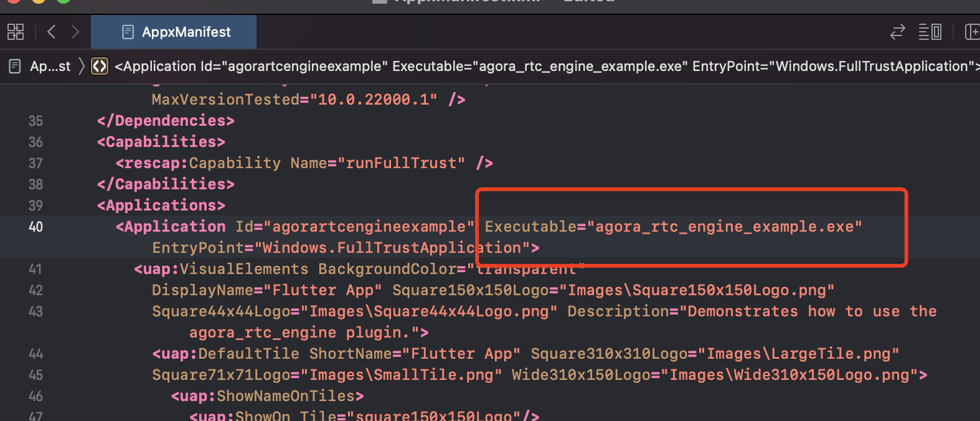Viewport: 980px width, 421px height.
Task: Click EntryPoint="Windows.FullTrustApplication" in line 40
Action: point(341,248)
